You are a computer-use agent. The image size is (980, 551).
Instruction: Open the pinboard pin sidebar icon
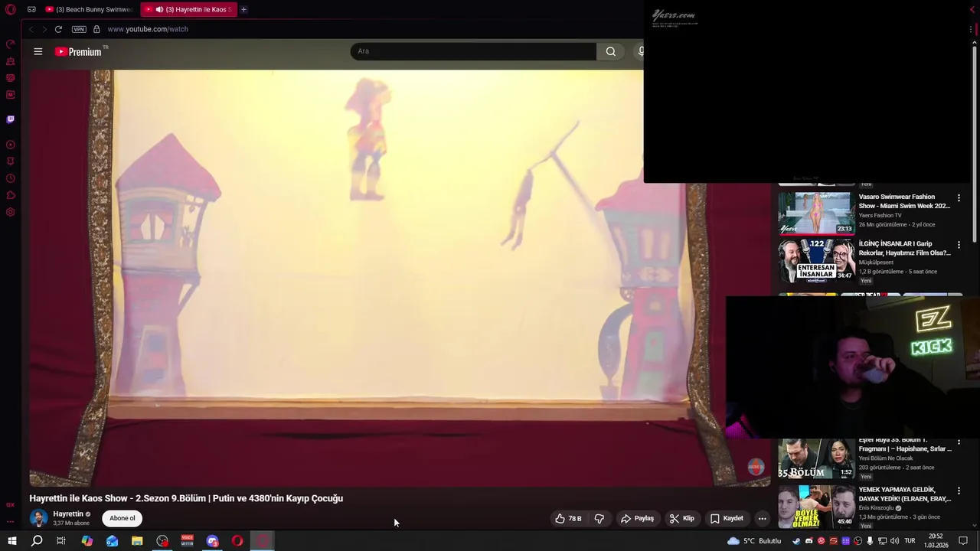click(11, 161)
